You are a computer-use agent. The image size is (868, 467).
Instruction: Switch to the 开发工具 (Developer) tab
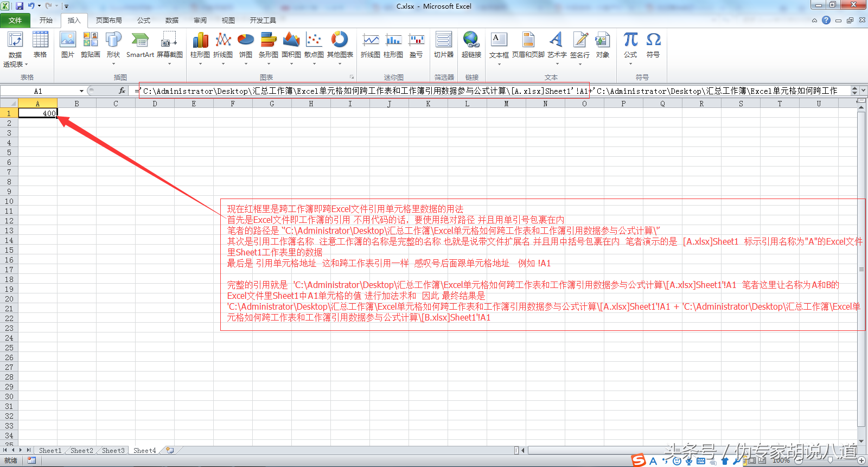click(263, 21)
